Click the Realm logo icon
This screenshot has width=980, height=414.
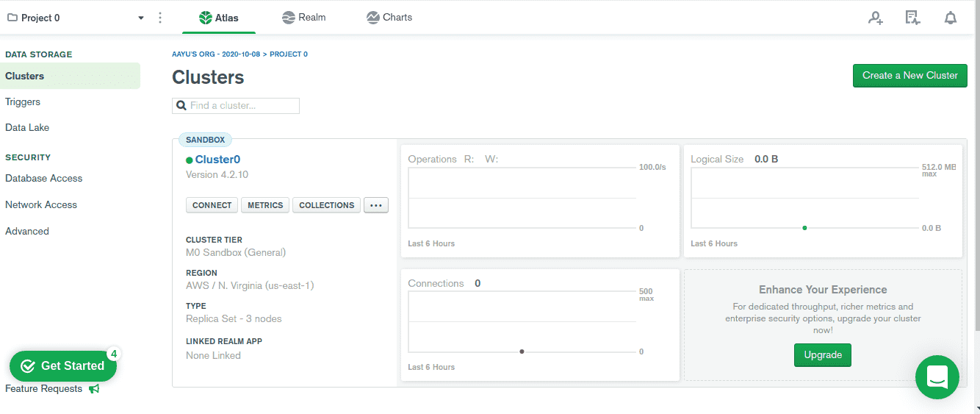(x=289, y=18)
